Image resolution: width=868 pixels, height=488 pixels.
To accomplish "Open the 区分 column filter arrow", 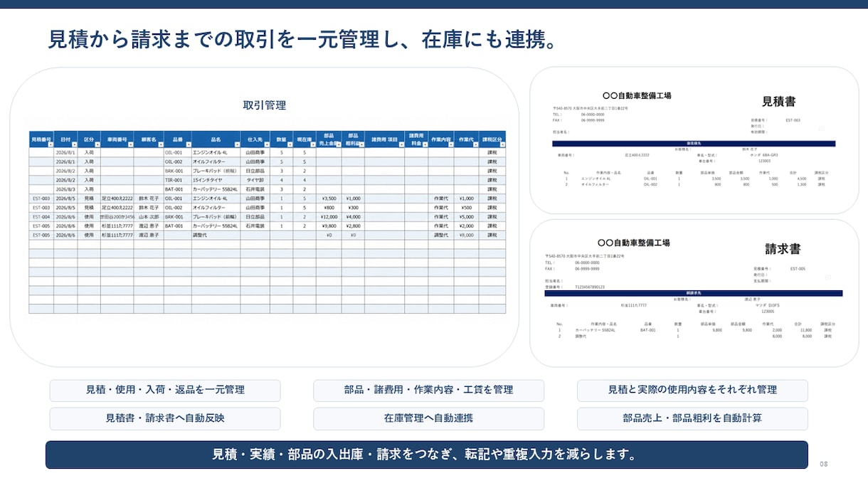I will click(x=97, y=144).
